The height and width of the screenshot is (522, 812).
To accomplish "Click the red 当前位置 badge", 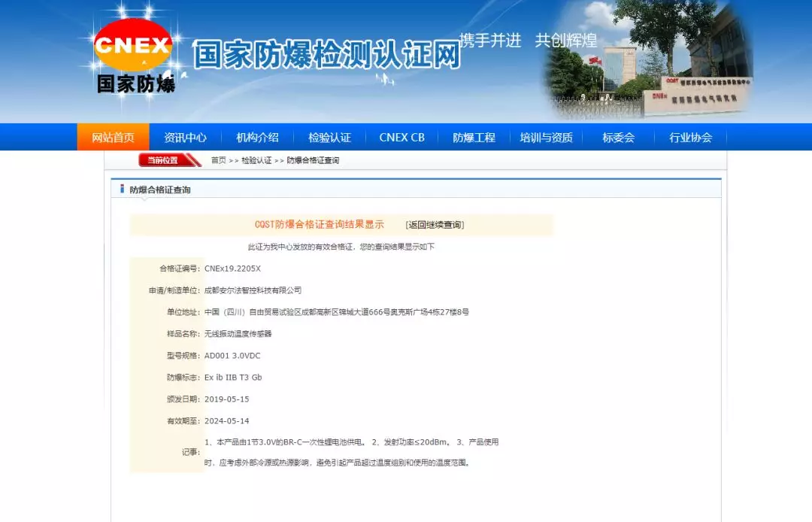I will click(x=163, y=160).
